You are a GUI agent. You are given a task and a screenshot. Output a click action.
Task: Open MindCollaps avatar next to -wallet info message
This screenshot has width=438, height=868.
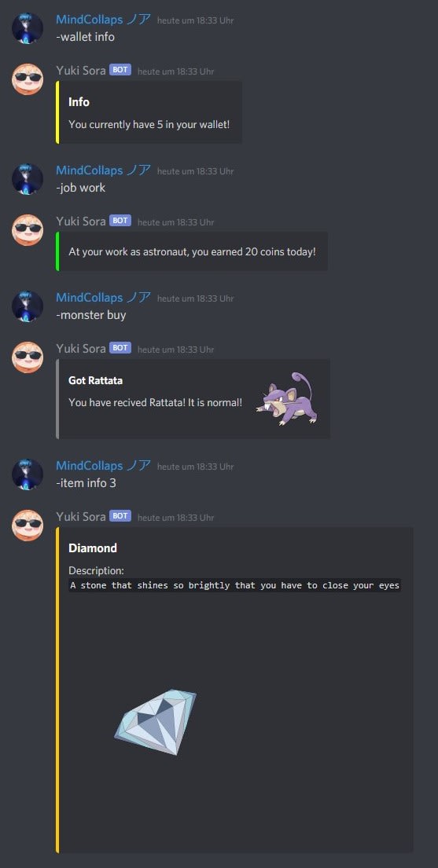coord(28,28)
